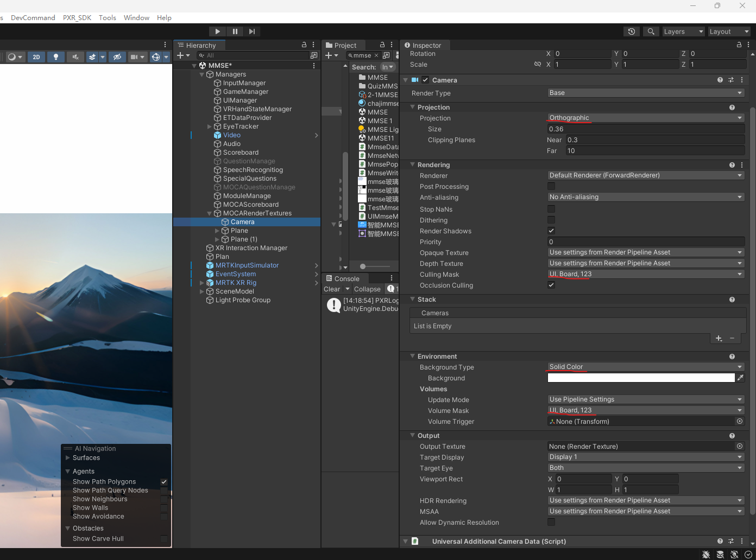Open Inspector panel more options menu
This screenshot has height=560, width=756.
[x=748, y=45]
